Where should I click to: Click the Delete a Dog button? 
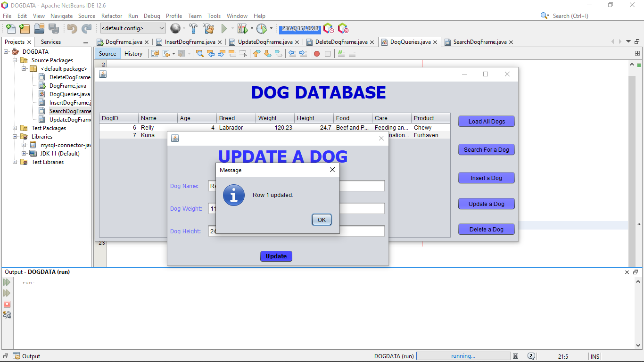pyautogui.click(x=487, y=229)
